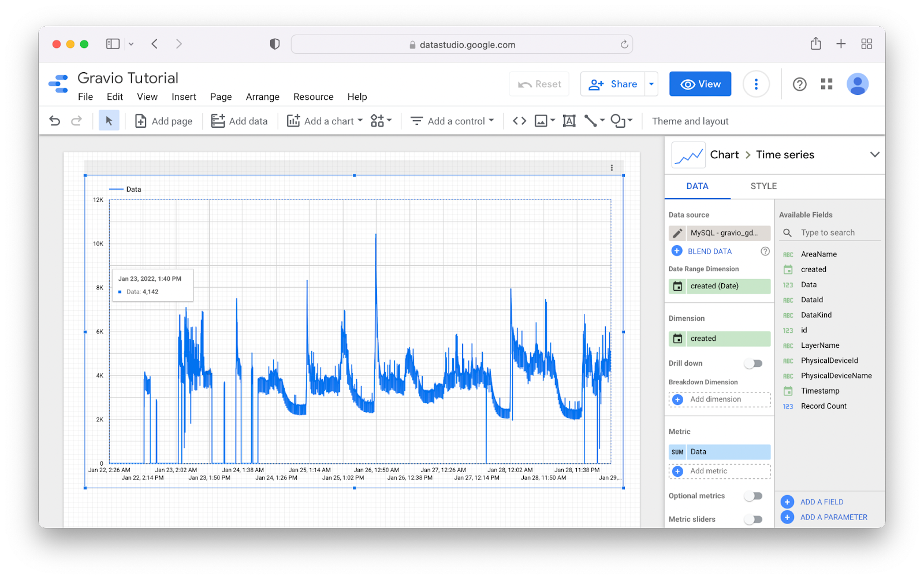Open the Resource menu

(x=313, y=96)
